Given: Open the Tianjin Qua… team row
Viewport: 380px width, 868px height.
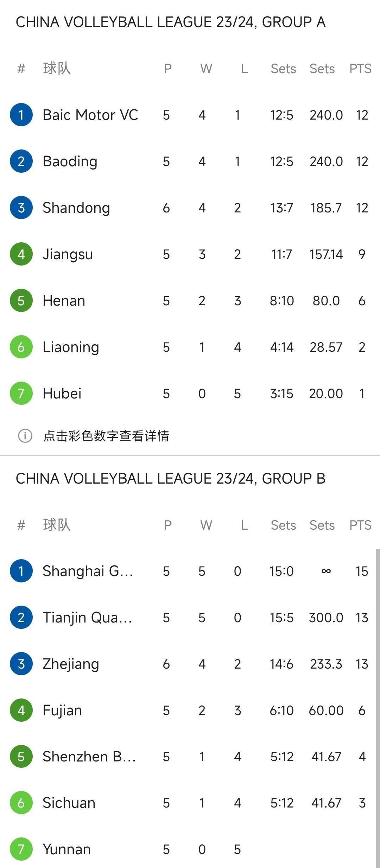Looking at the screenshot, I should coord(190,617).
